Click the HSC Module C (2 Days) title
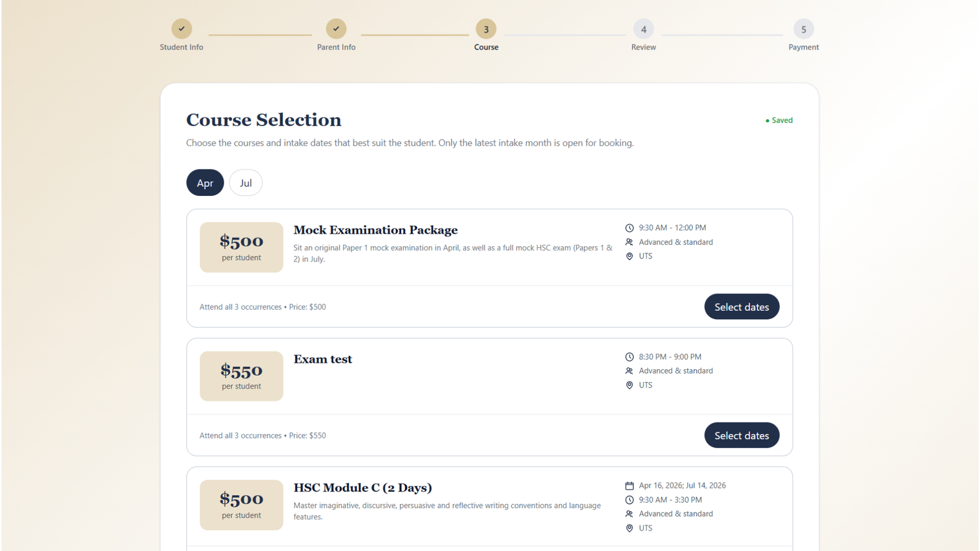Screen dimensions: 980x551 click(x=363, y=488)
